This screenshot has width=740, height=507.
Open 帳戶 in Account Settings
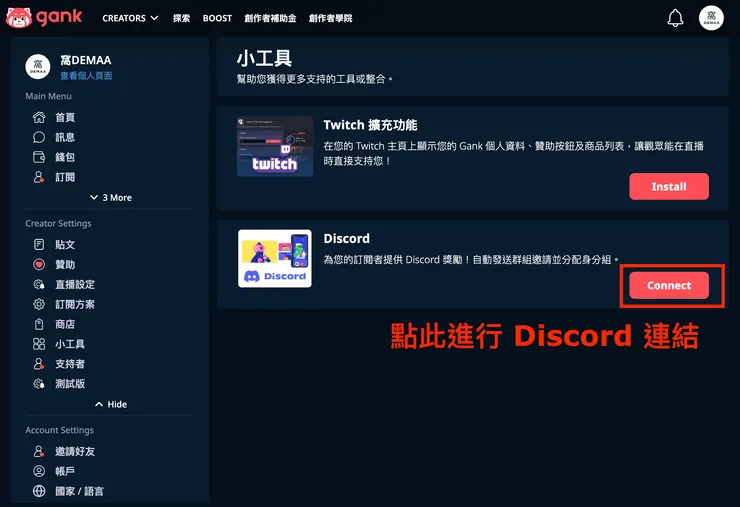65,471
